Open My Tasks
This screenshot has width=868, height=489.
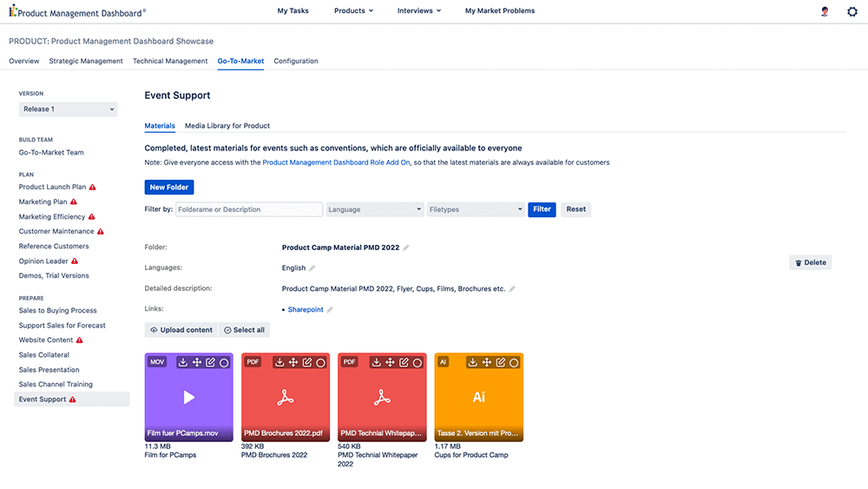(293, 10)
